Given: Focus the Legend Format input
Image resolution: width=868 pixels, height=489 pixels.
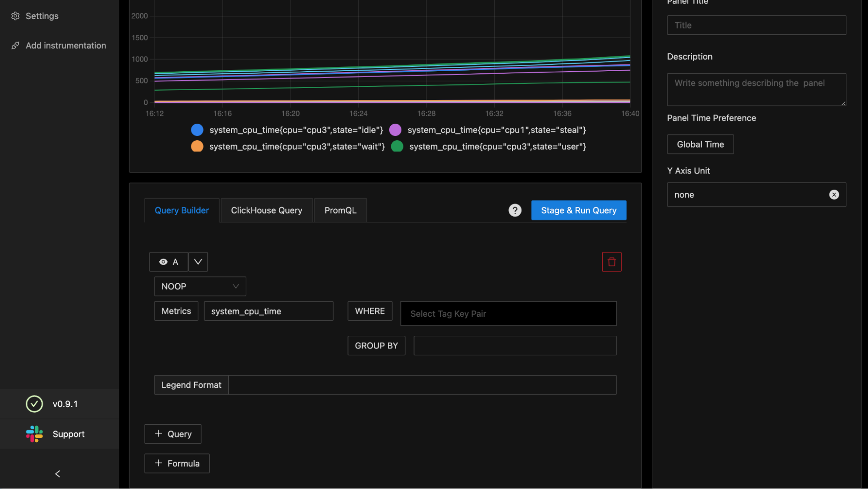Looking at the screenshot, I should 422,385.
